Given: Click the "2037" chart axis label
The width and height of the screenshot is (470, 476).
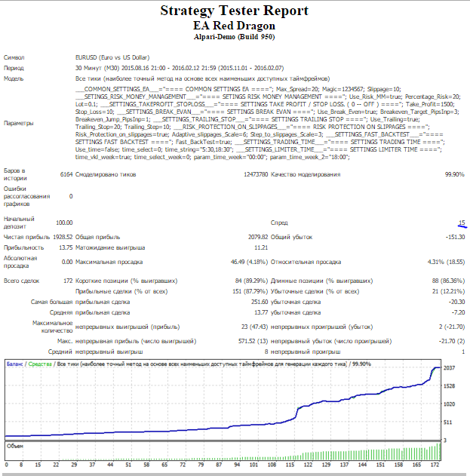Looking at the screenshot, I should click(x=450, y=368).
